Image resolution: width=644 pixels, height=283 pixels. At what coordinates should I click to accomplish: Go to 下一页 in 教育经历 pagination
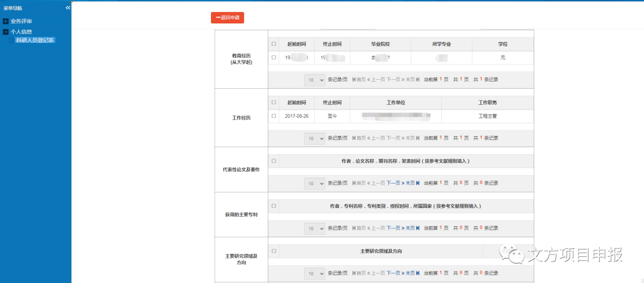[x=395, y=80]
